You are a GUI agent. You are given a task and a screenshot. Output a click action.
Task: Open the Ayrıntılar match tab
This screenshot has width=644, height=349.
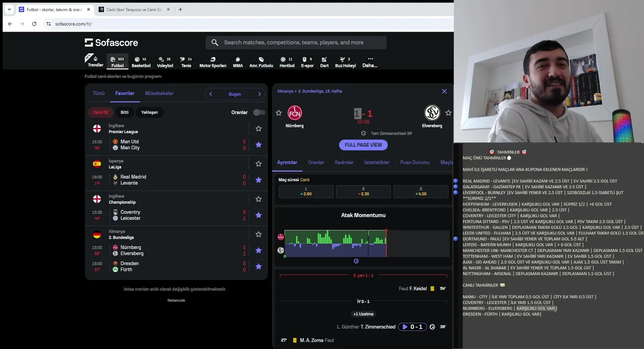pyautogui.click(x=287, y=162)
